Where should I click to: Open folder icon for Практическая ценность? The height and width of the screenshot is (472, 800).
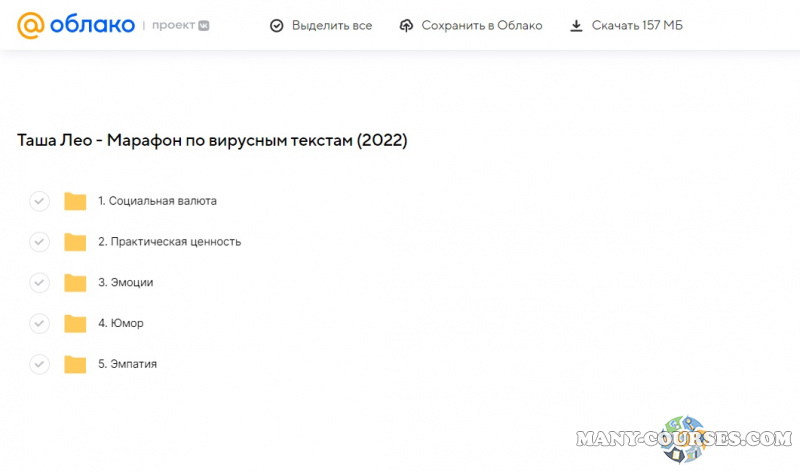75,242
